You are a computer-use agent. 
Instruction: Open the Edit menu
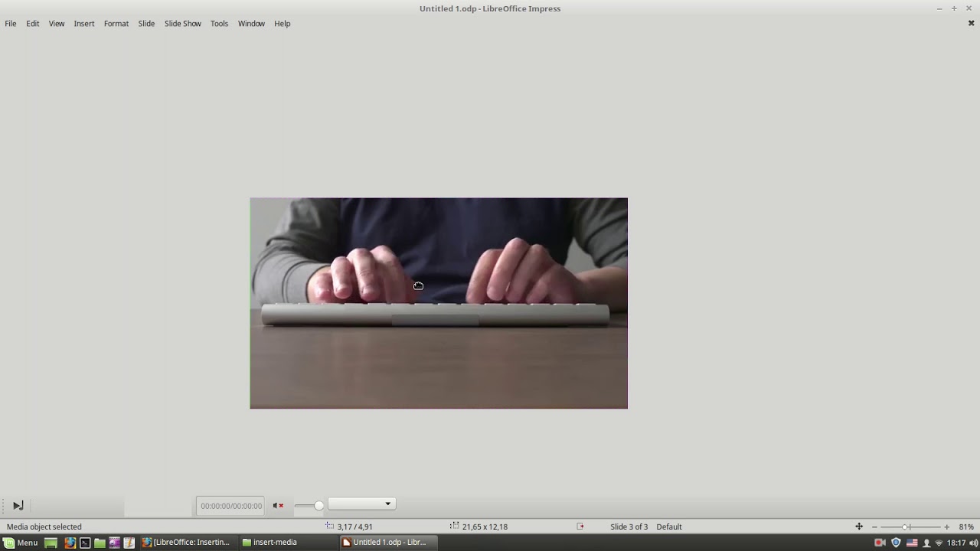[x=33, y=24]
